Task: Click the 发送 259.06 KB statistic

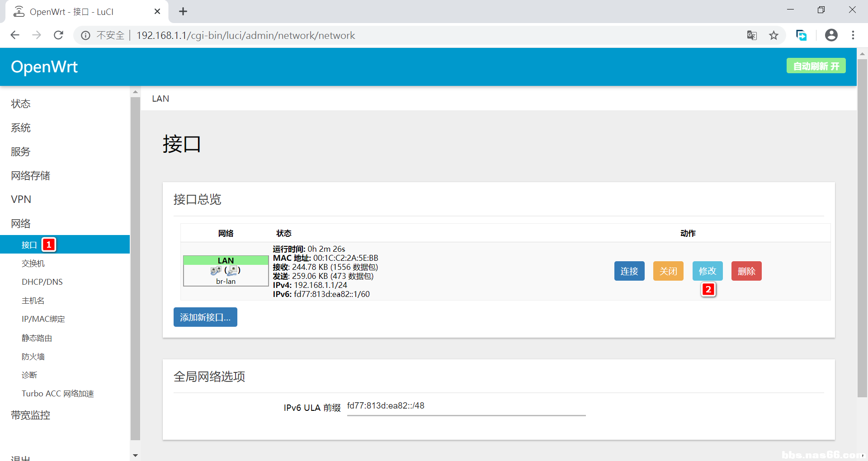Action: 323,276
